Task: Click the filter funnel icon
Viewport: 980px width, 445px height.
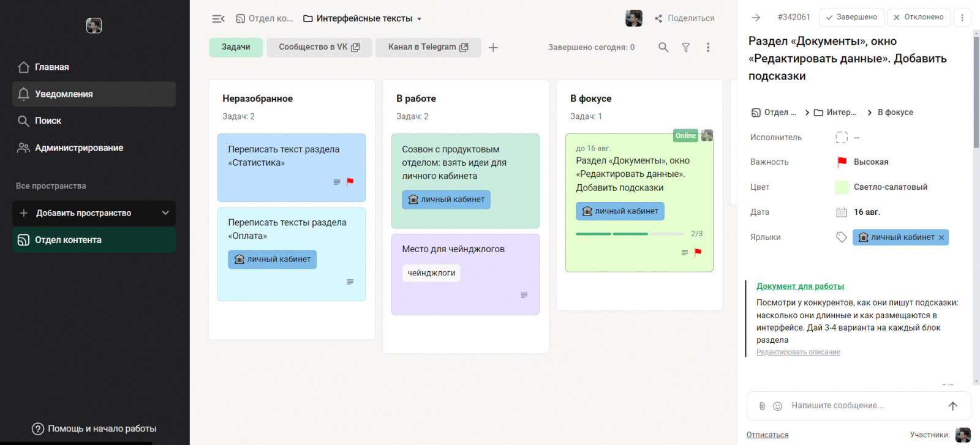Action: [686, 47]
